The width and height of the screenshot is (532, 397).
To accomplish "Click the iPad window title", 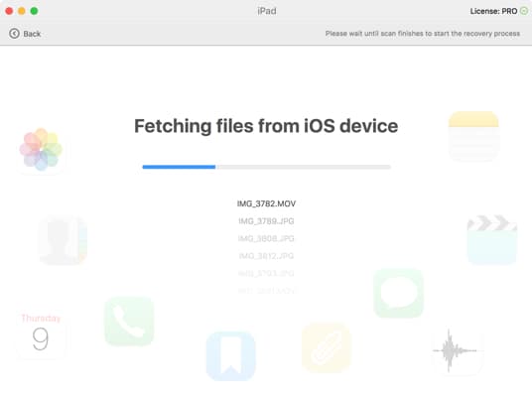I will tap(267, 11).
